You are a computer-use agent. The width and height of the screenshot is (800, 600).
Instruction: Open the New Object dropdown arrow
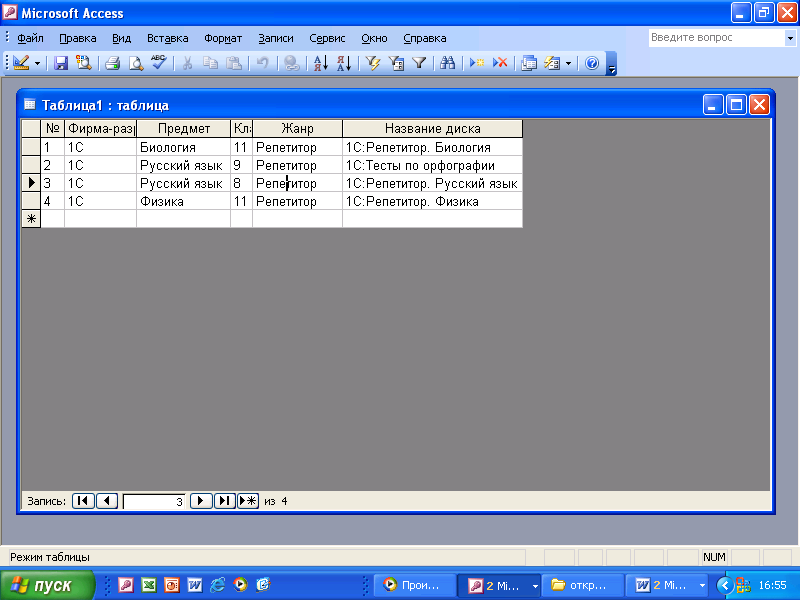coord(568,63)
